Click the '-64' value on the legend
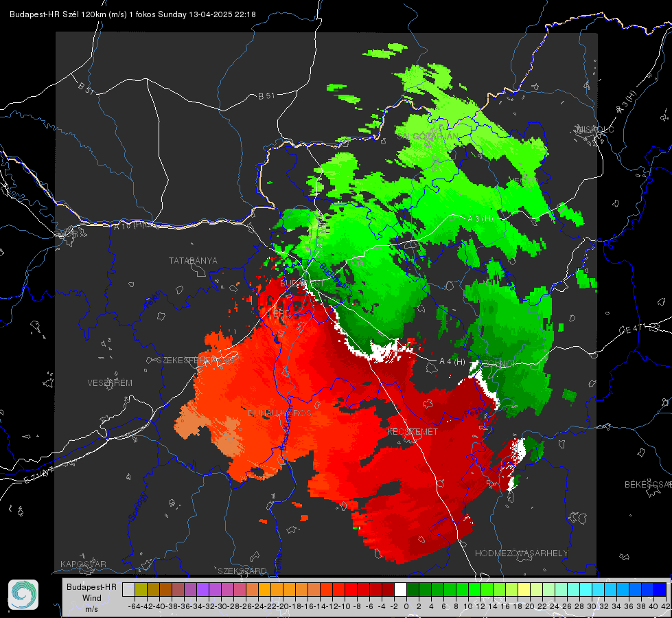The height and width of the screenshot is (618, 672). point(135,606)
